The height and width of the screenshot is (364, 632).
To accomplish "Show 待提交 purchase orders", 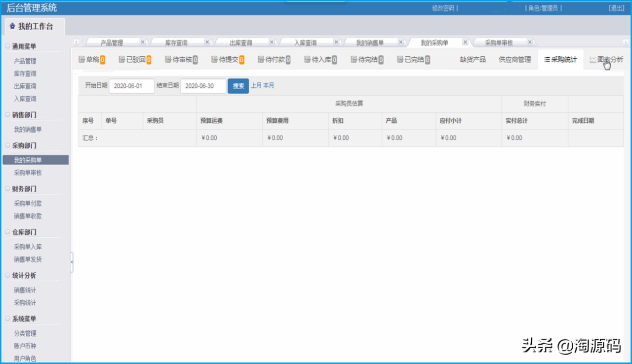I will [x=228, y=60].
